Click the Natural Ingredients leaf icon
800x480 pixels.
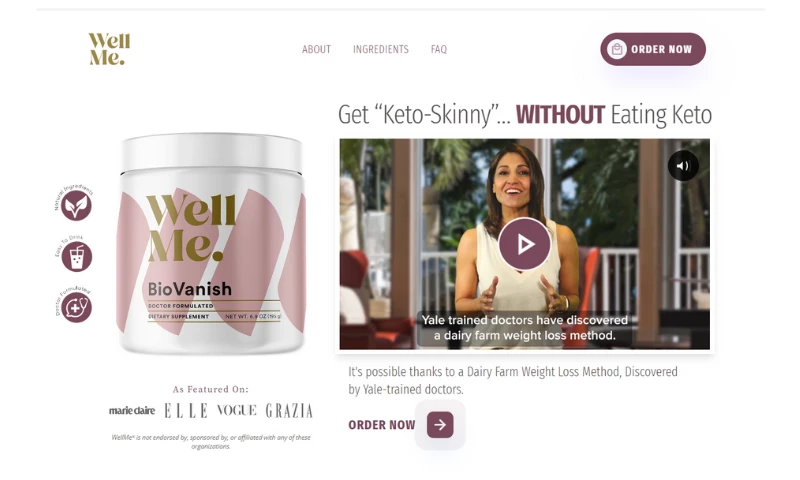(76, 205)
